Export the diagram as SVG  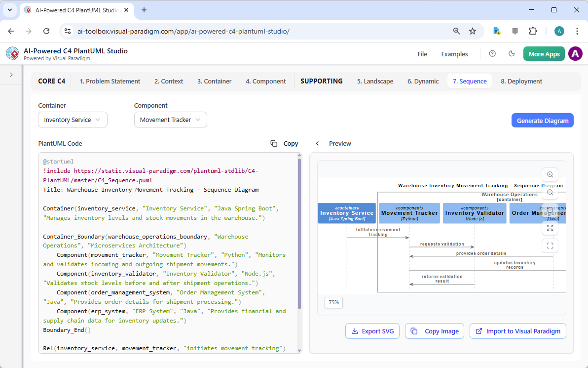coord(372,331)
